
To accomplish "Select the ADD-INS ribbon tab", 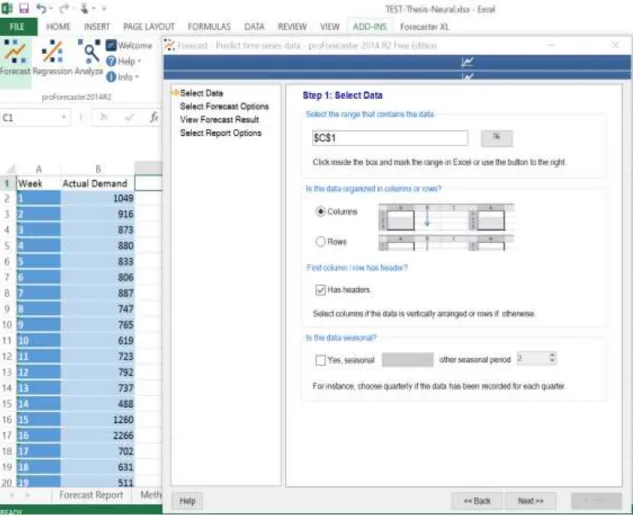I will (370, 27).
